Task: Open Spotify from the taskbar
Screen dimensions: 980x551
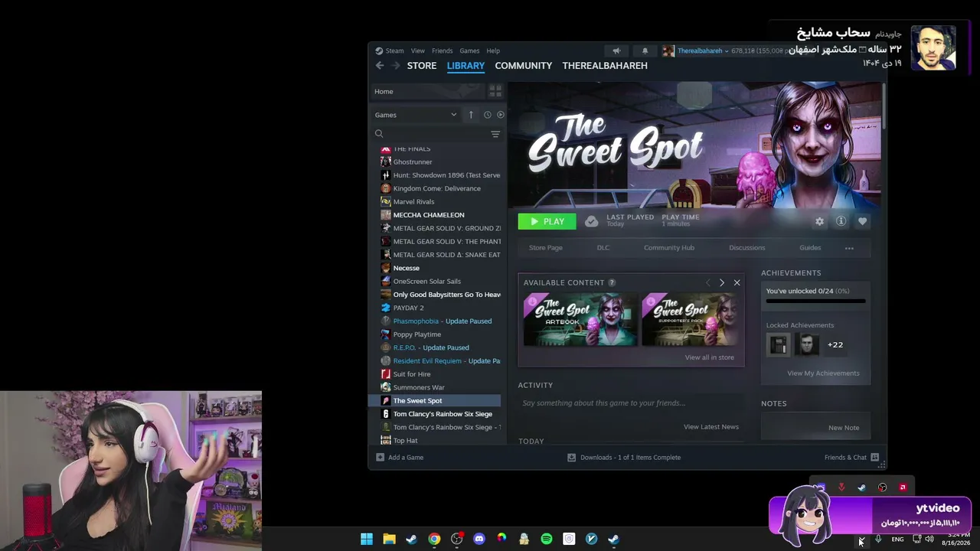Action: tap(547, 539)
